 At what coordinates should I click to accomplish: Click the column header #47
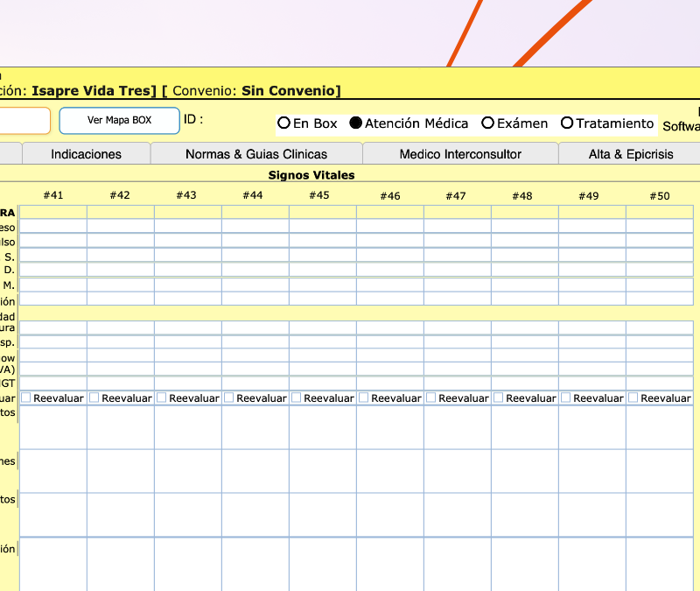pos(456,196)
